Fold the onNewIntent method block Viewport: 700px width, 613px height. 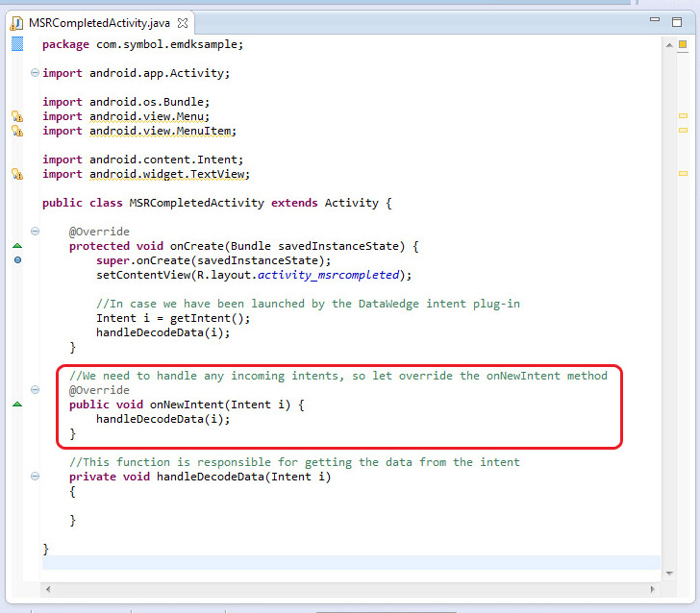click(35, 390)
